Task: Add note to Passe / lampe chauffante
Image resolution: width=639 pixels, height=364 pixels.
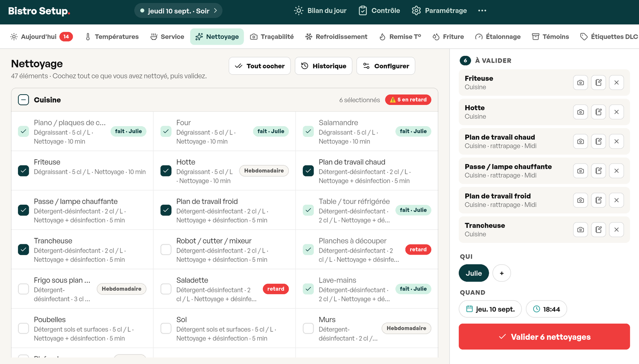Action: tap(599, 171)
